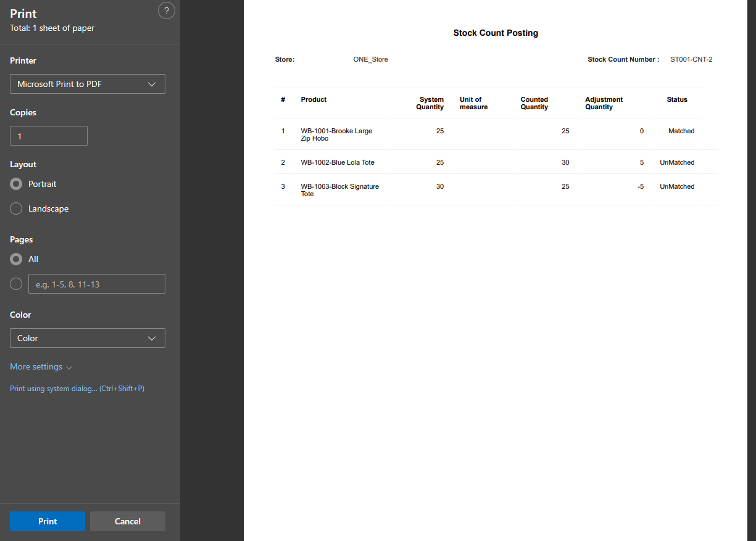
Task: Open Print using system dialog link
Action: [77, 389]
